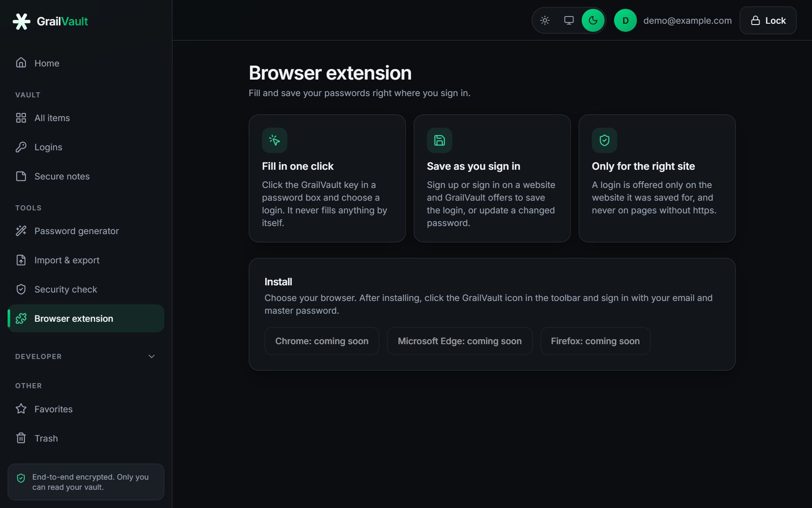812x508 pixels.
Task: Click the Microsoft Edge: coming soon button
Action: pos(460,341)
